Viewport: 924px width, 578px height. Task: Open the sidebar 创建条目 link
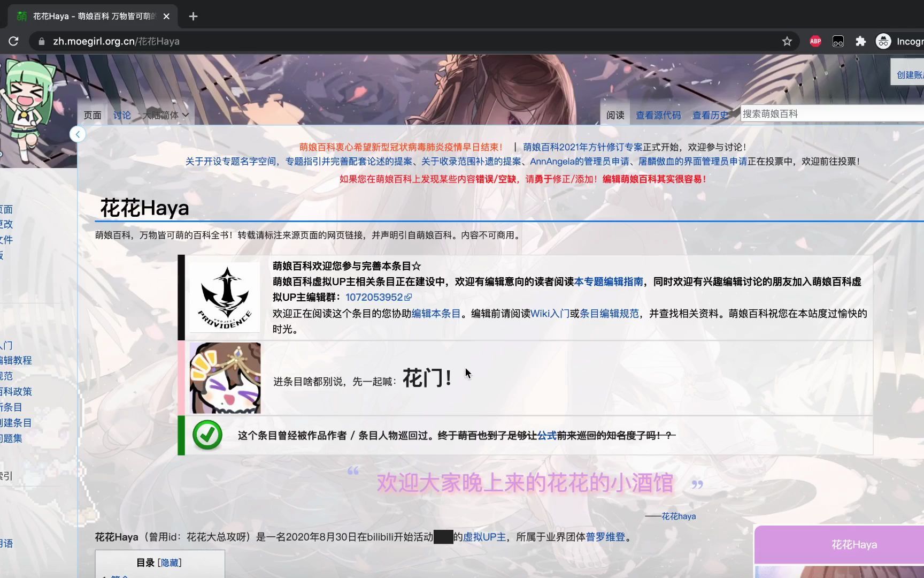point(16,423)
